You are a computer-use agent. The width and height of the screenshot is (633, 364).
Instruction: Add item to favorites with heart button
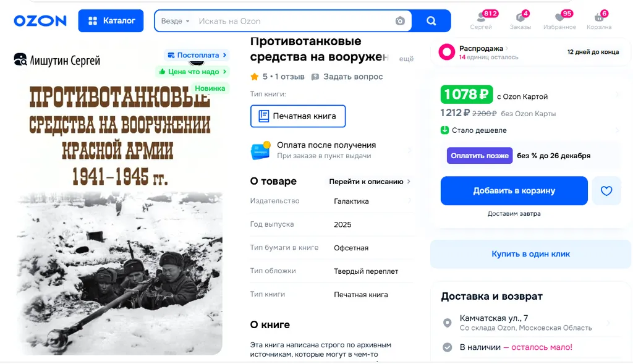(606, 191)
